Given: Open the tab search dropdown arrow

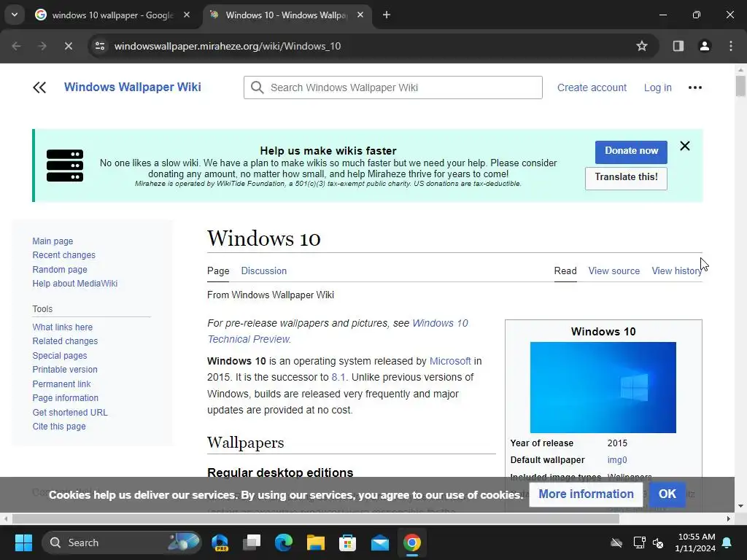Looking at the screenshot, I should tap(15, 15).
